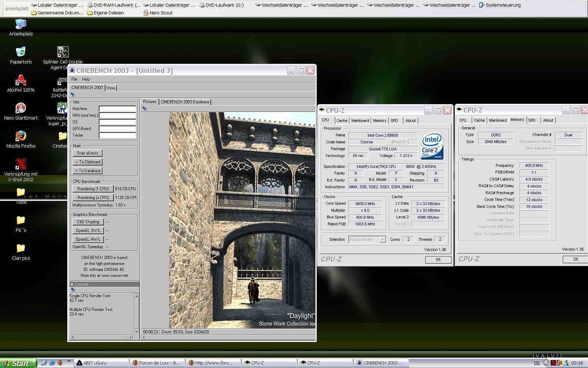The width and height of the screenshot is (588, 368).
Task: Select the Pictures tab in Cinebench
Action: point(150,102)
